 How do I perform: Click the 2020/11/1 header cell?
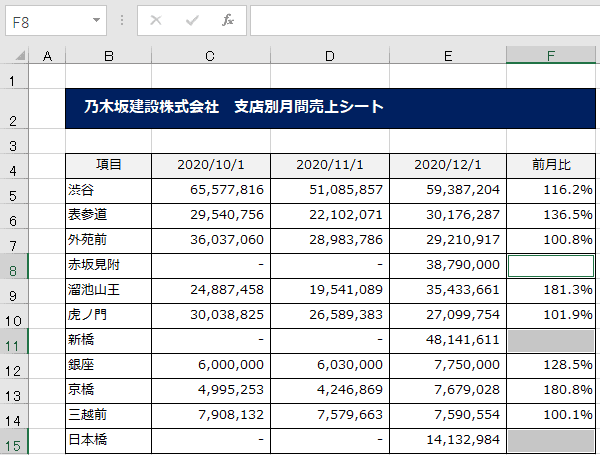coord(330,166)
